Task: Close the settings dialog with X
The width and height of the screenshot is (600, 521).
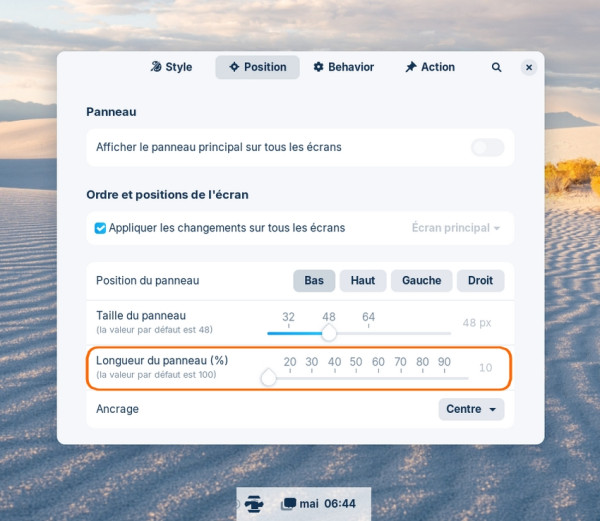Action: (x=529, y=67)
